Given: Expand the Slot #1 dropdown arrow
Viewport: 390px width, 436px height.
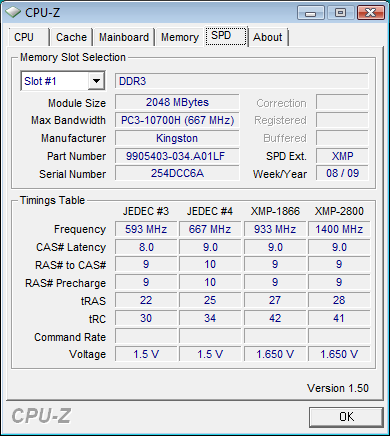Looking at the screenshot, I should 96,81.
